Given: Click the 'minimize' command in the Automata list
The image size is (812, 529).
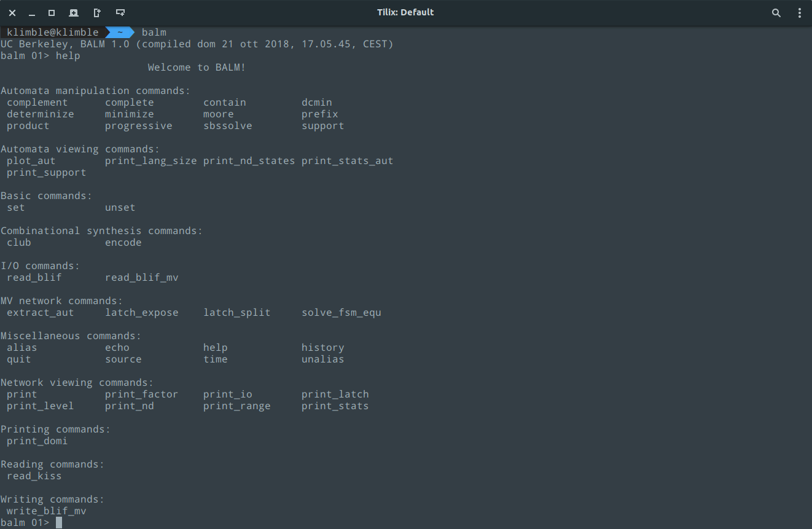Looking at the screenshot, I should coord(130,114).
